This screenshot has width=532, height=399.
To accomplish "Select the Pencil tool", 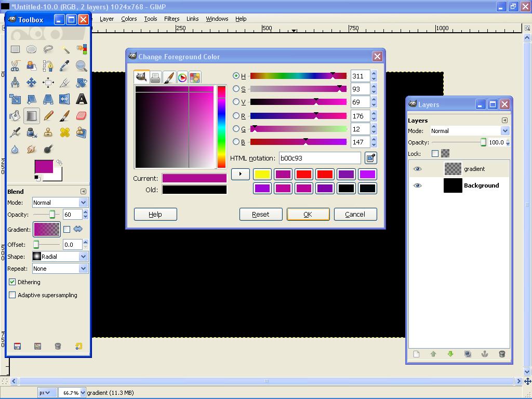I will 48,116.
